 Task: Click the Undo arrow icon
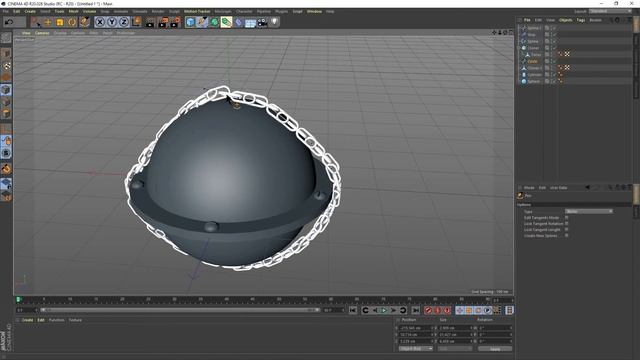[x=9, y=22]
